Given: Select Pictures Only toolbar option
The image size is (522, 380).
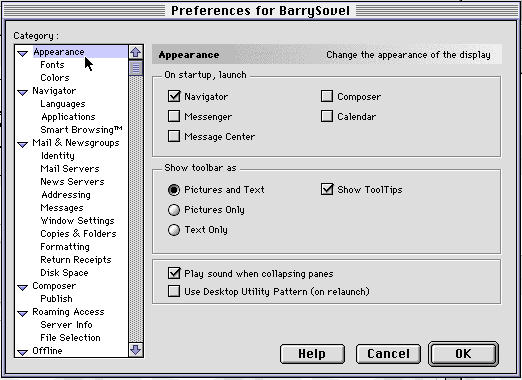Looking at the screenshot, I should (x=174, y=210).
